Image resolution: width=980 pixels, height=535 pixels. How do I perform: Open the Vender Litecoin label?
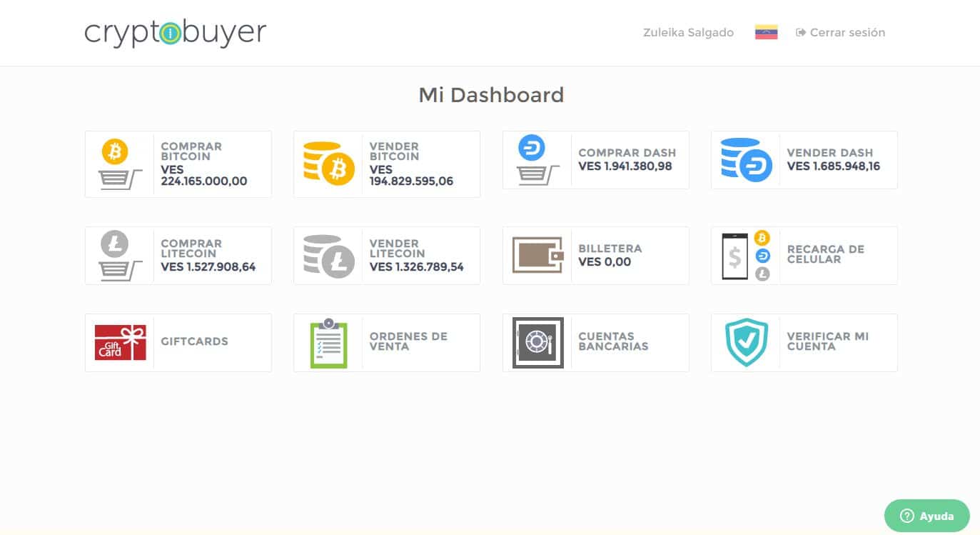(x=397, y=249)
